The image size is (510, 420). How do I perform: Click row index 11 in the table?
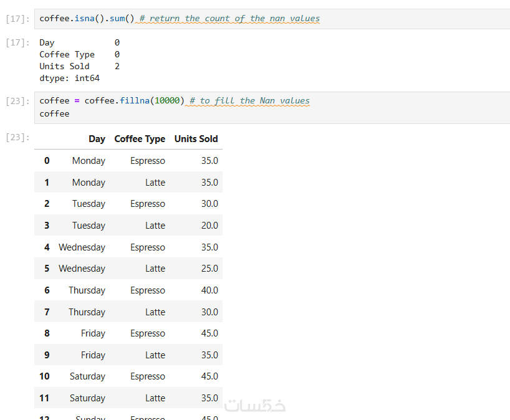(x=44, y=398)
